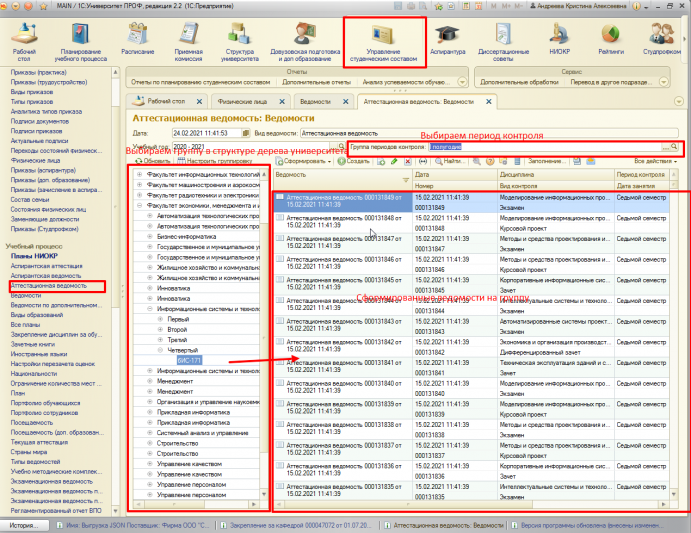Collapse Факультет экономики, менеджмента node
Screen dimensions: 691x533
139,205
